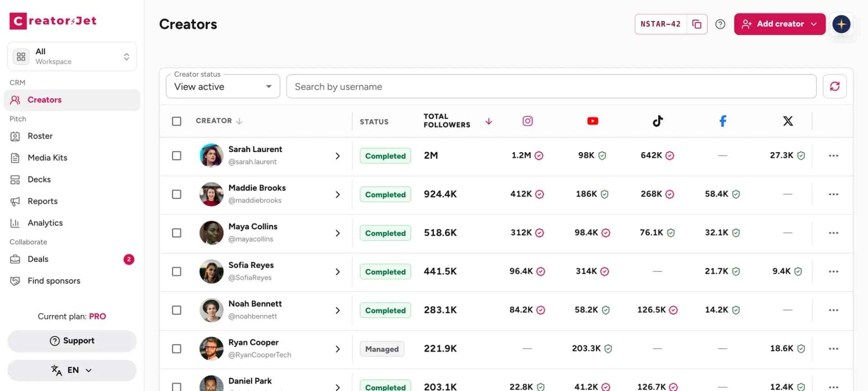This screenshot has height=391, width=868.
Task: Expand Sarah Laurent's row chevron
Action: pos(338,156)
